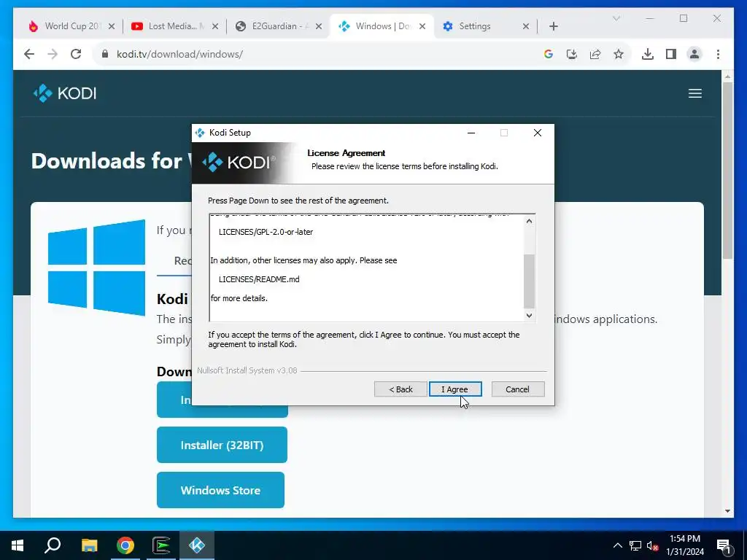Open the terminal app in taskbar
This screenshot has height=560, width=747.
tap(161, 545)
